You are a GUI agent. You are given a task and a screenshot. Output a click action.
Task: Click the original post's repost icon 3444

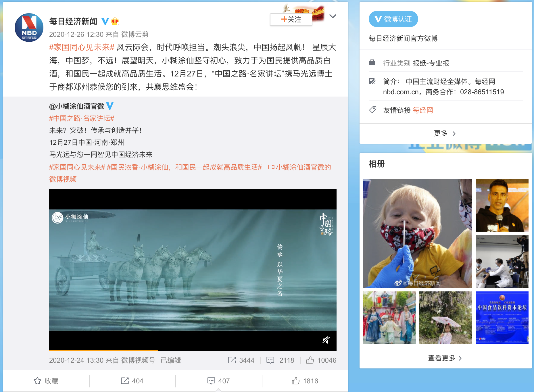coord(241,360)
